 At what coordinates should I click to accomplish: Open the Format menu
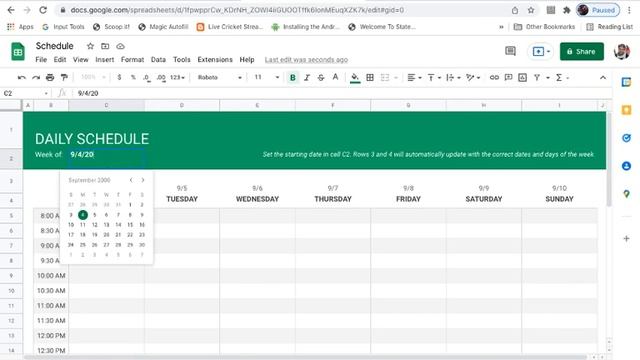point(132,60)
